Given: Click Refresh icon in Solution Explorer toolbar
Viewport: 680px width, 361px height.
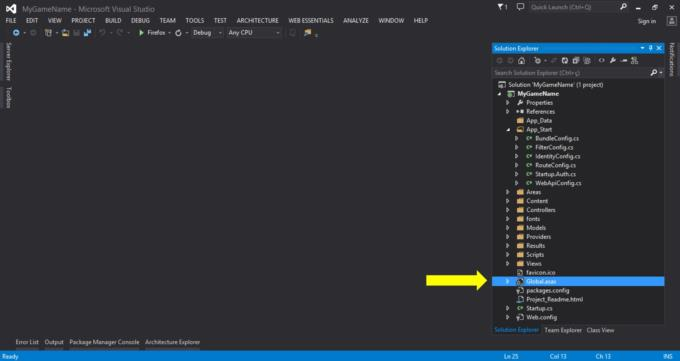Looking at the screenshot, I should click(565, 61).
